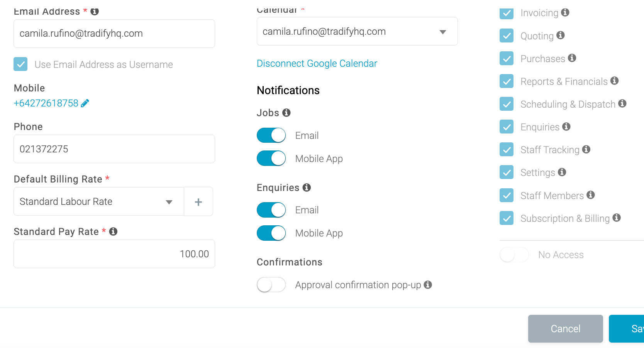Click the info icon beside Staff Tracking
Viewport: 644px width, 348px height.
pos(586,150)
